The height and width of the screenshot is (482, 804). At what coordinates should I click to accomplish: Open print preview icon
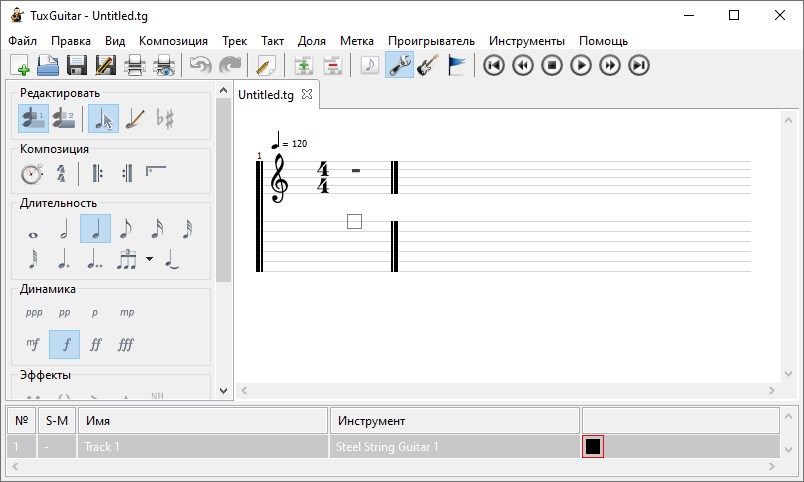click(164, 66)
